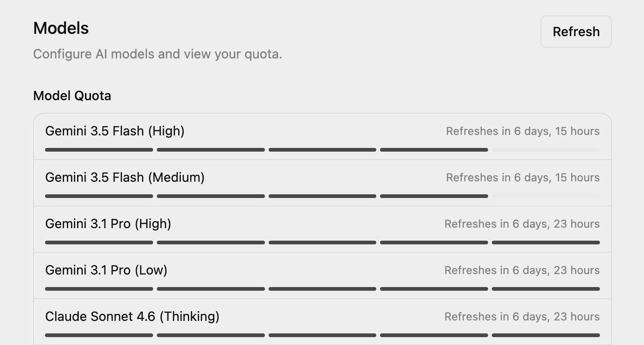Viewport: 644px width, 345px height.
Task: Click first segment of Gemini 3.5 Flash (High) quota bar
Action: coord(99,150)
